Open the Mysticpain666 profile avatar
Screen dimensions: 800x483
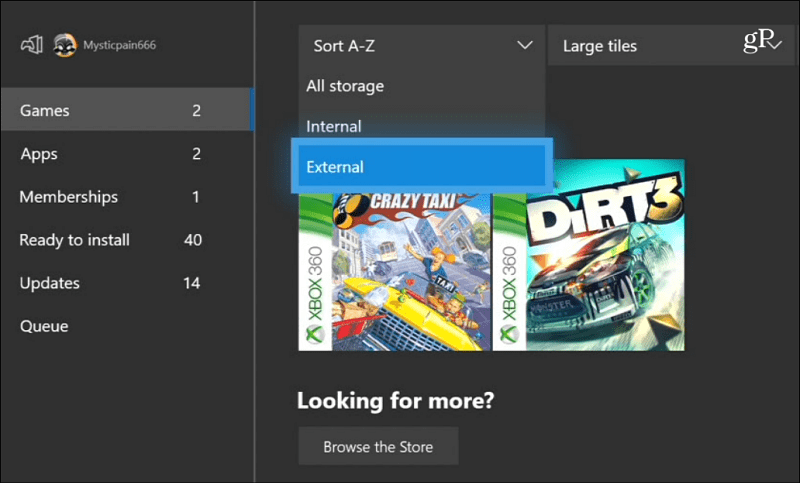[65, 45]
